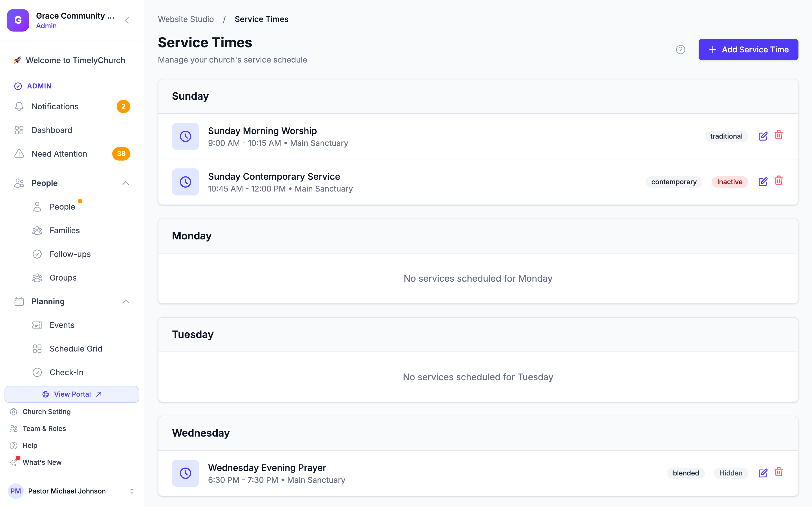Collapse the People sidebar section
The width and height of the screenshot is (812, 507).
[x=126, y=183]
